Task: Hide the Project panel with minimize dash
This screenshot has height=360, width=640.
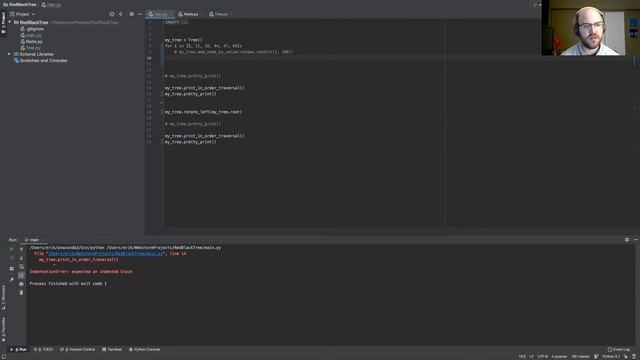Action: [x=140, y=14]
